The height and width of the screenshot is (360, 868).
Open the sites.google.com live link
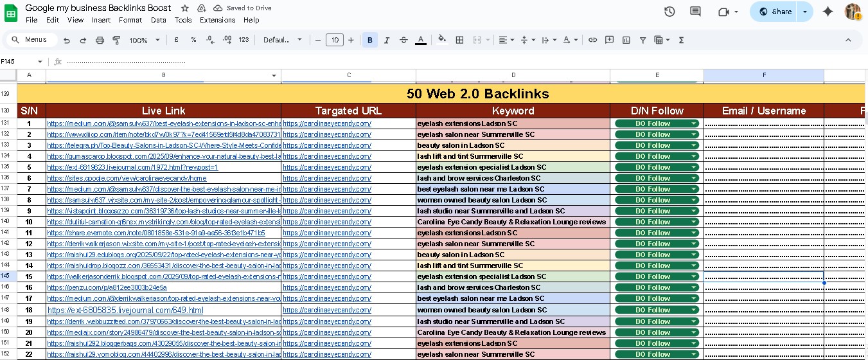[x=127, y=178]
